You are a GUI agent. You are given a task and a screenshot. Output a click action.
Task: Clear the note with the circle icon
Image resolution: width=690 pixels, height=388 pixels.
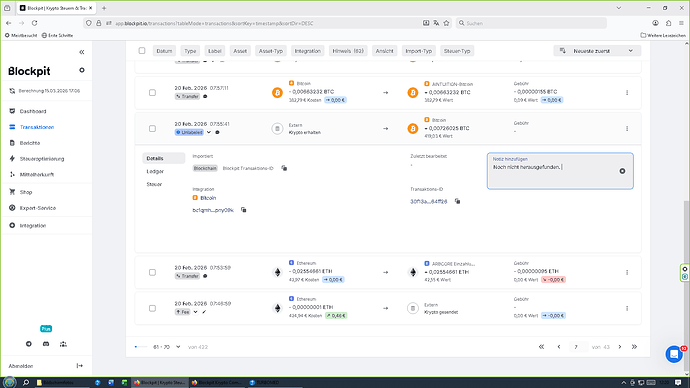click(x=622, y=171)
